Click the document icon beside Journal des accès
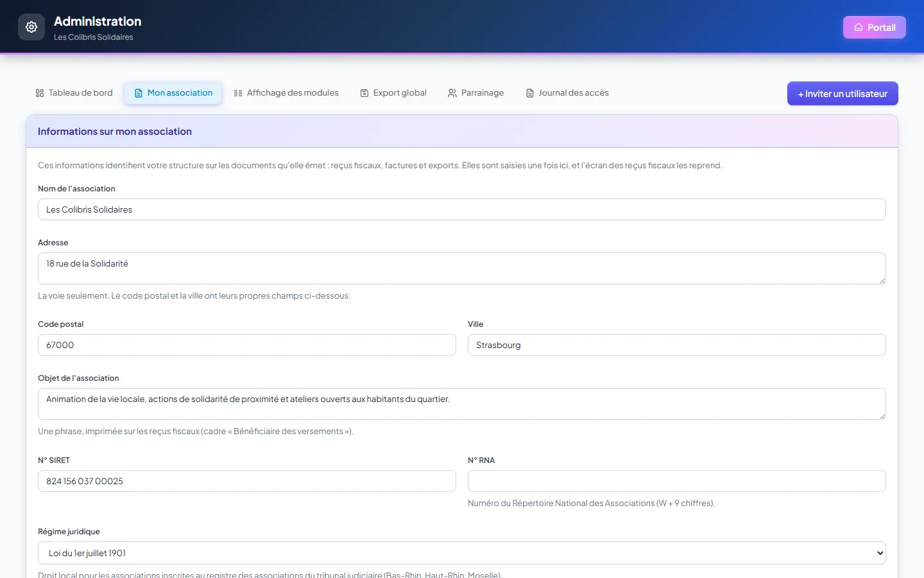Image resolution: width=924 pixels, height=578 pixels. (530, 93)
